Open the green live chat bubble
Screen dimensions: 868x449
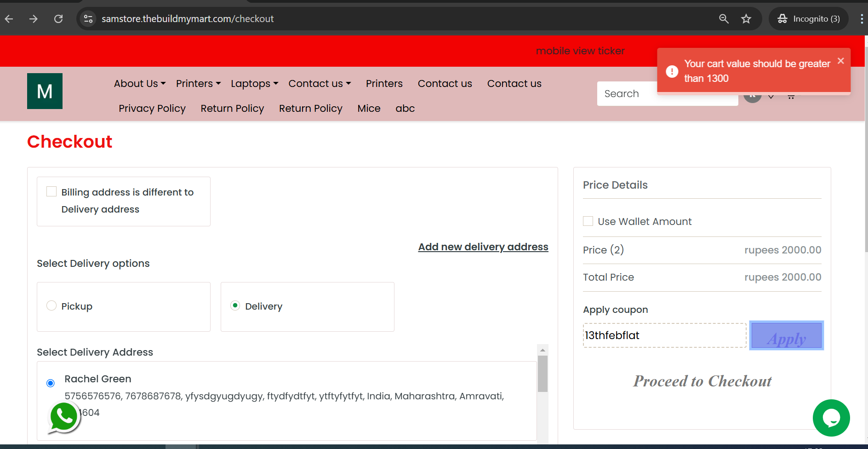pyautogui.click(x=831, y=418)
